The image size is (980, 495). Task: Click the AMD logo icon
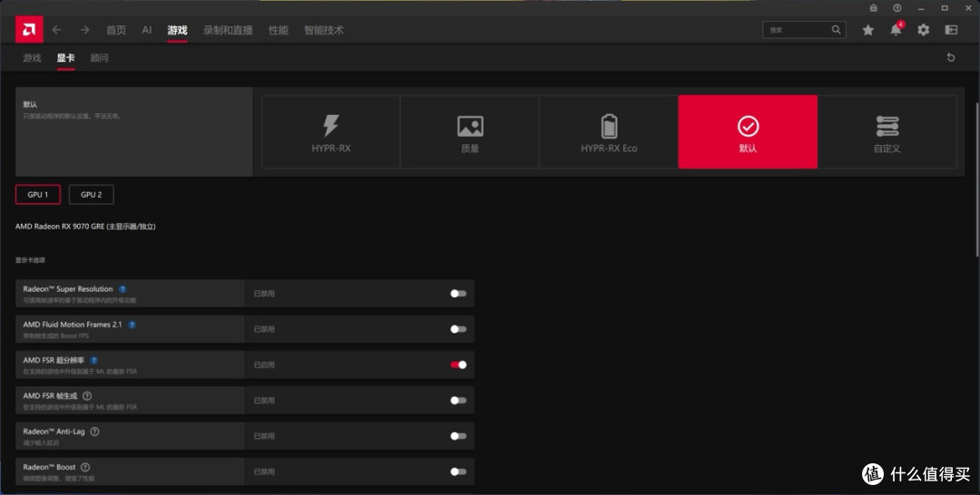click(29, 29)
